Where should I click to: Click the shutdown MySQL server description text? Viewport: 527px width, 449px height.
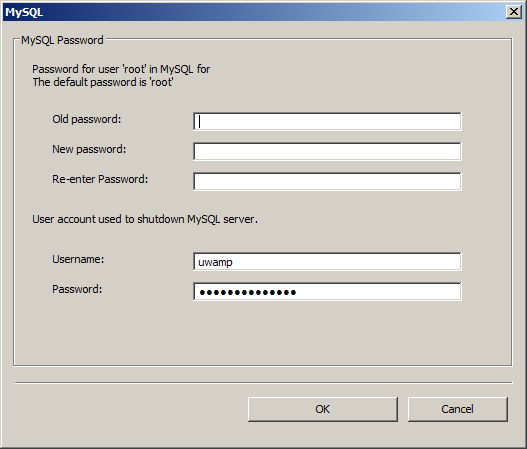[x=145, y=219]
